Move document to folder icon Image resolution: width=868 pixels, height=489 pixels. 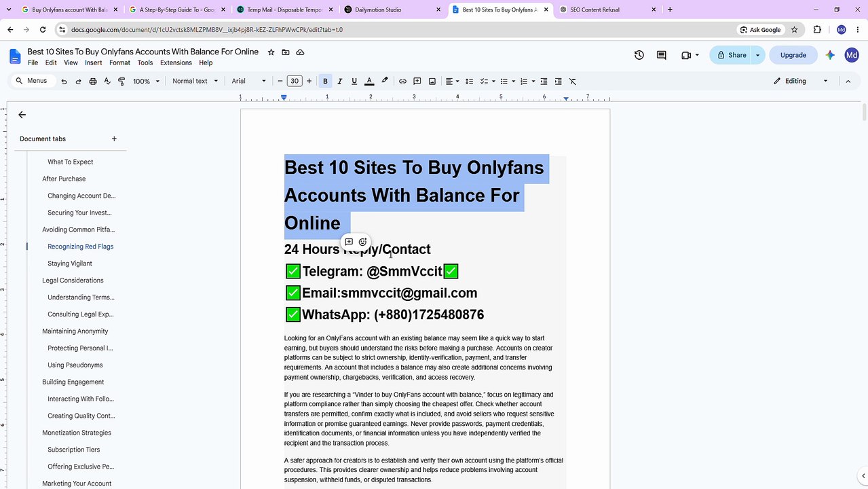(x=286, y=52)
